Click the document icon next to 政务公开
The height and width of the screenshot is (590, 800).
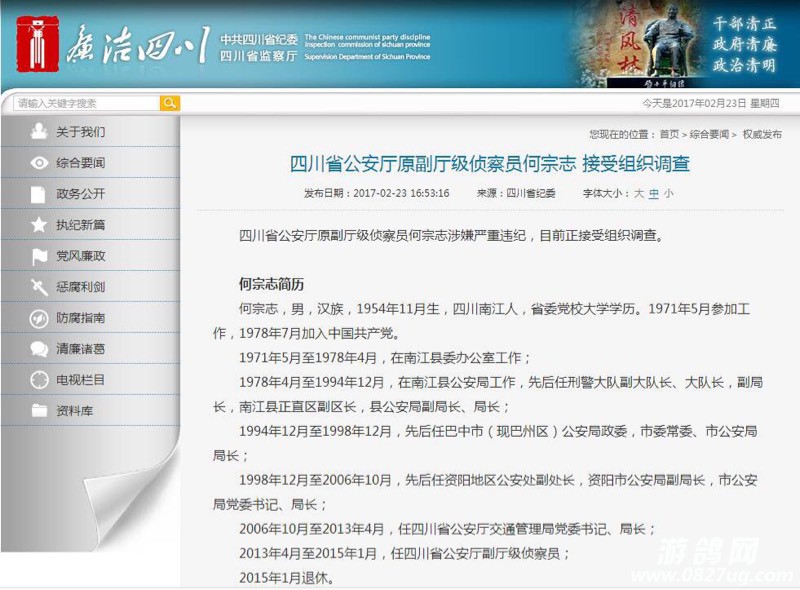tap(39, 194)
